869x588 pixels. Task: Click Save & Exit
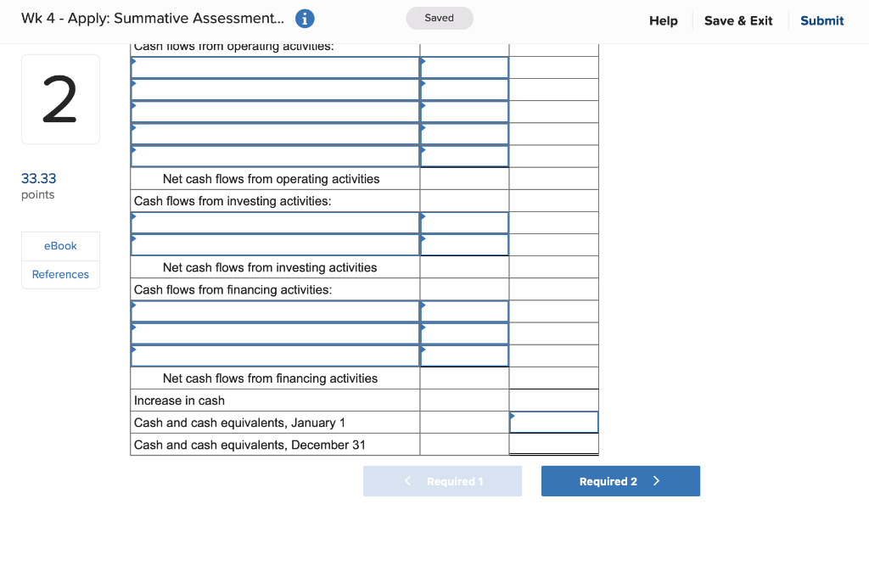pyautogui.click(x=737, y=20)
